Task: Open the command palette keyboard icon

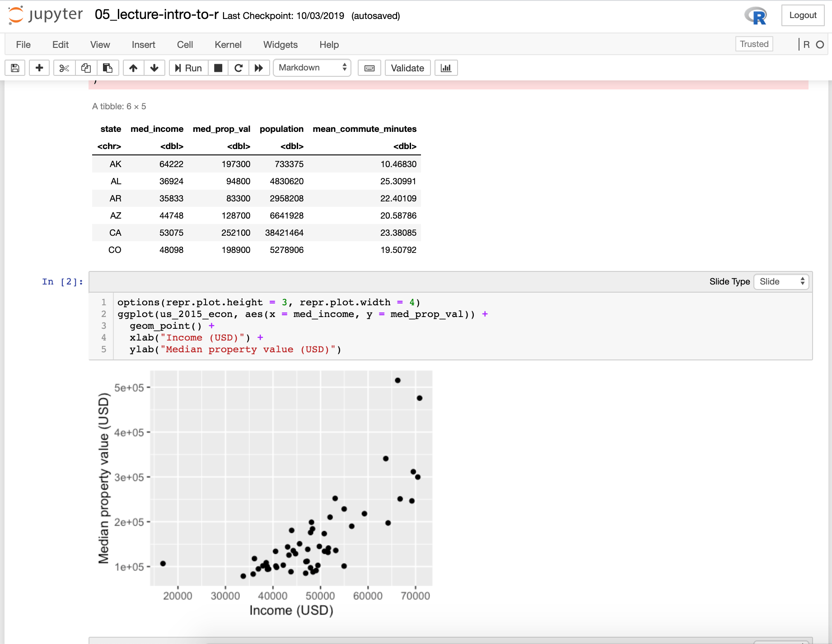Action: pos(369,68)
